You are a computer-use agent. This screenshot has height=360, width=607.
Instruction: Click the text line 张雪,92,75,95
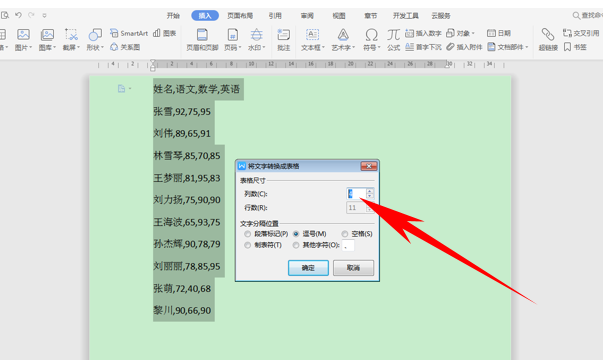click(182, 111)
